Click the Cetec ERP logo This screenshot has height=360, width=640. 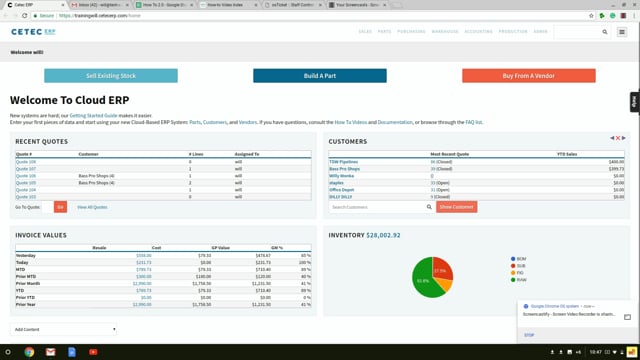[33, 32]
